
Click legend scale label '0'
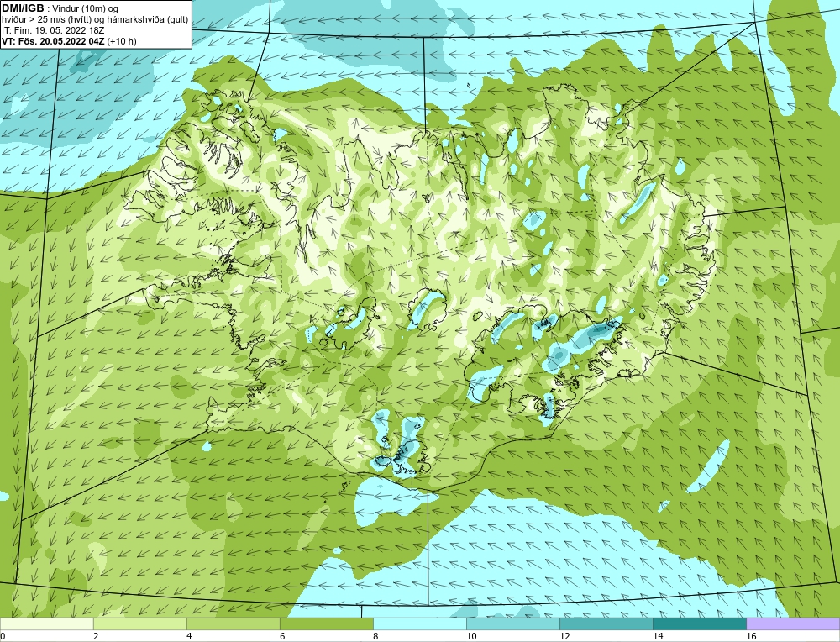[x=3, y=636]
